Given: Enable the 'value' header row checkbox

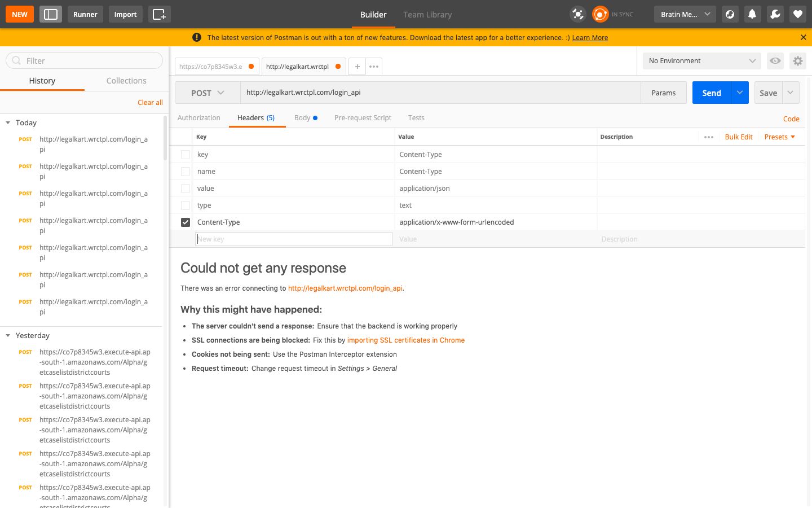Looking at the screenshot, I should 186,189.
